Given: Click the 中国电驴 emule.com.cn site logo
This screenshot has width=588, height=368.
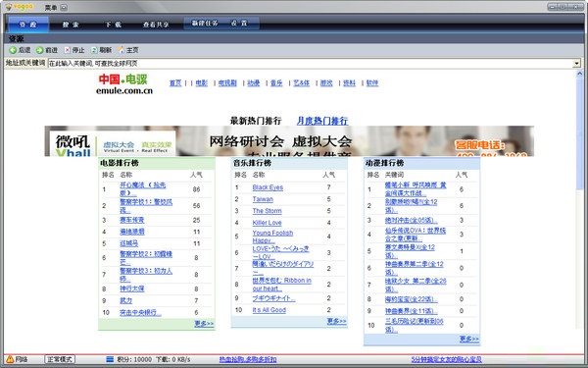Looking at the screenshot, I should click(x=124, y=83).
